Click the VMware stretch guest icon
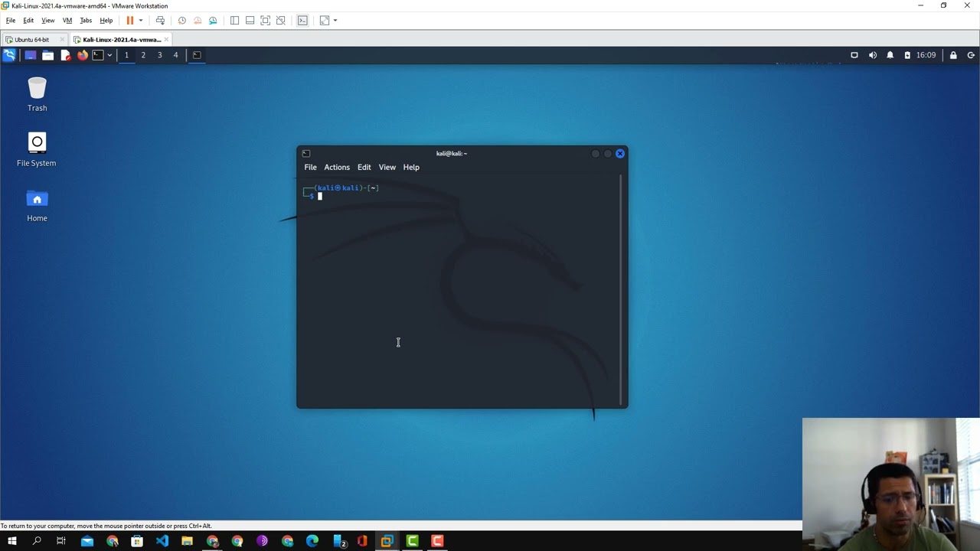 [325, 21]
